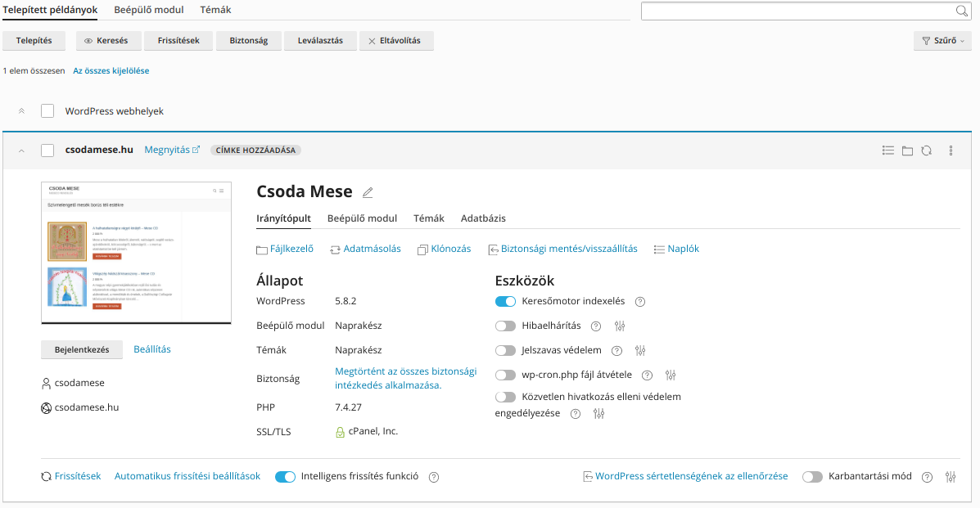Image resolution: width=980 pixels, height=508 pixels.
Task: Click help icon beside Közvetlen hivatkozás engedélyezése
Action: (x=576, y=414)
